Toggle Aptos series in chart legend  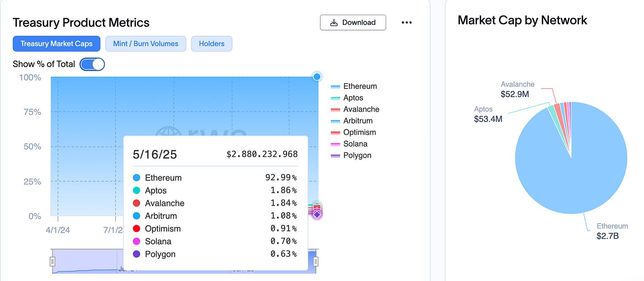point(347,98)
